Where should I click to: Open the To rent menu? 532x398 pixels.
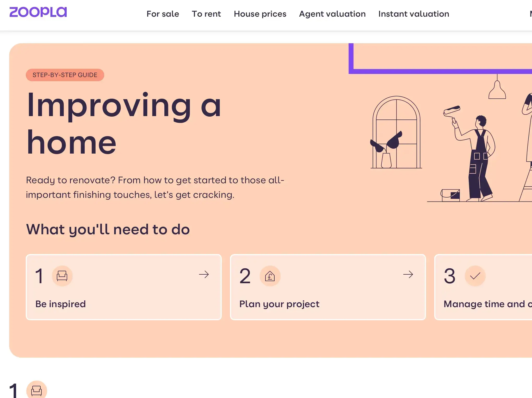(206, 14)
